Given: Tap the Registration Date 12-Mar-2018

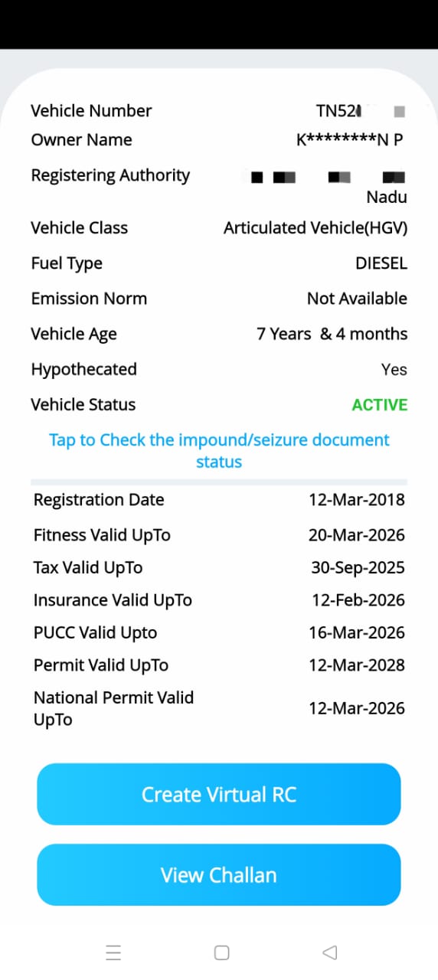Looking at the screenshot, I should point(357,500).
